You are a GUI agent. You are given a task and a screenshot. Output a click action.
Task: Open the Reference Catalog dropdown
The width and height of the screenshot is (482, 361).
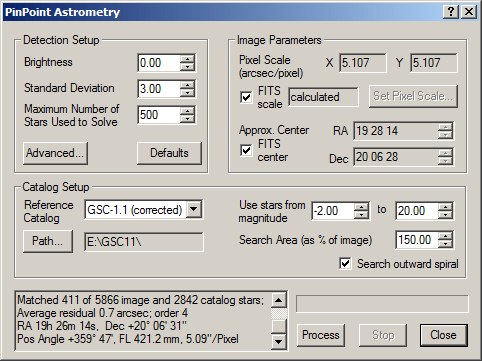point(194,210)
